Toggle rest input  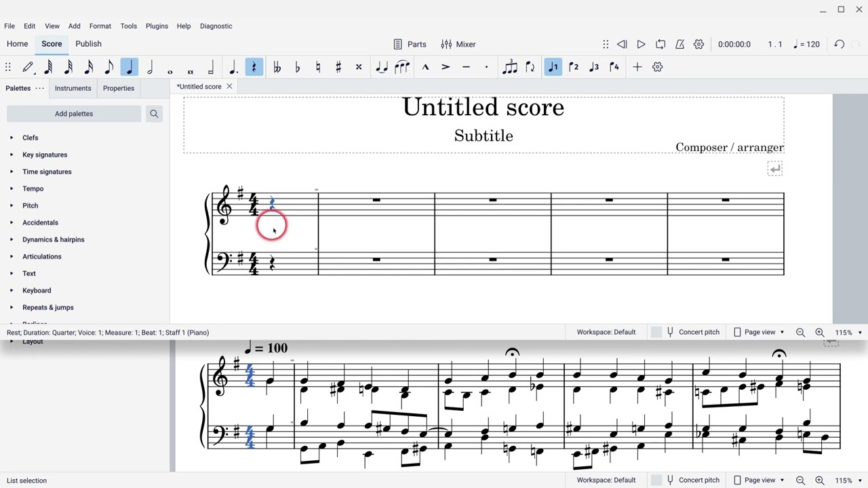pos(254,67)
